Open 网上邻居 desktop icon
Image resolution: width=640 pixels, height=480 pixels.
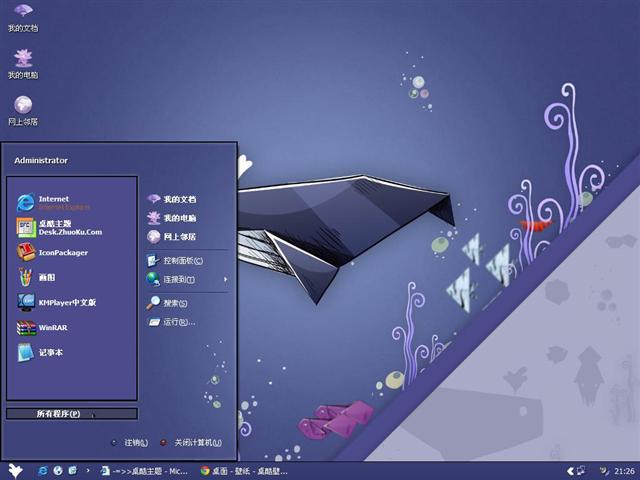coord(23,111)
